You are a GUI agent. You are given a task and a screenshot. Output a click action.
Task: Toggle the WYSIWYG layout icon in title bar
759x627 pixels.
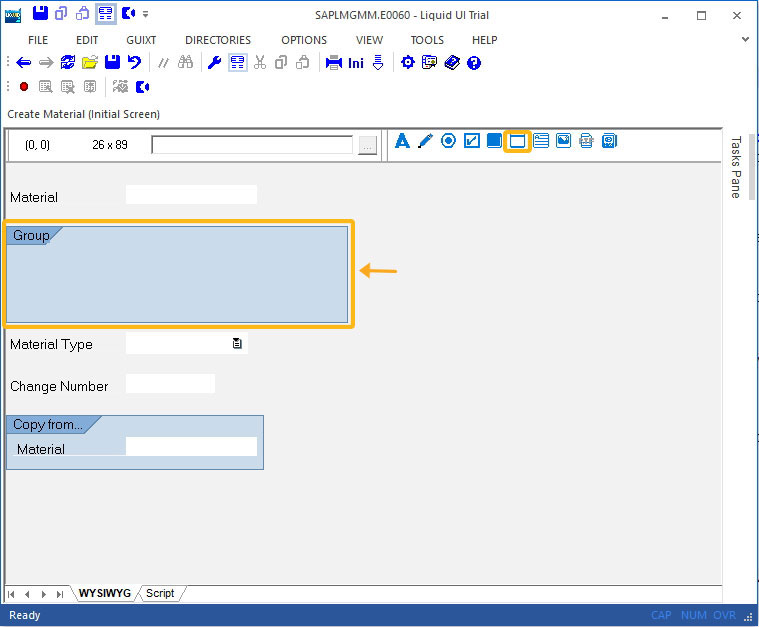click(x=106, y=14)
